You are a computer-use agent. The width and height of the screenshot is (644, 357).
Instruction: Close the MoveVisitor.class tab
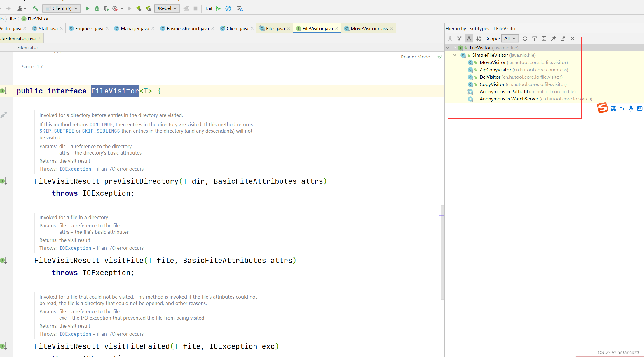pos(392,28)
